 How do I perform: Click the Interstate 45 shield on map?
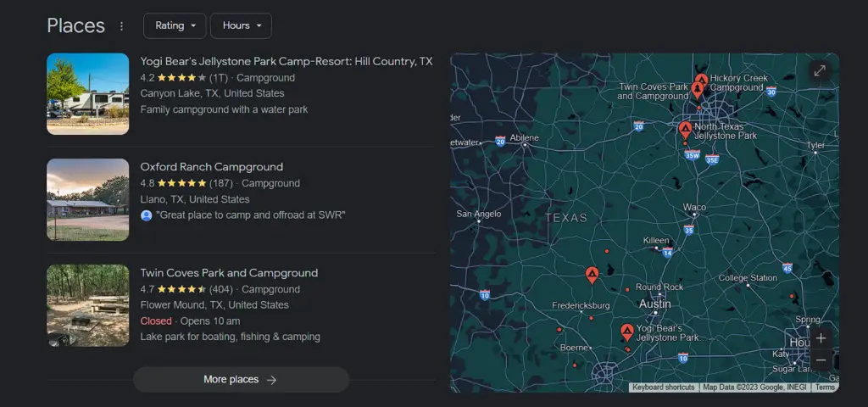(787, 267)
